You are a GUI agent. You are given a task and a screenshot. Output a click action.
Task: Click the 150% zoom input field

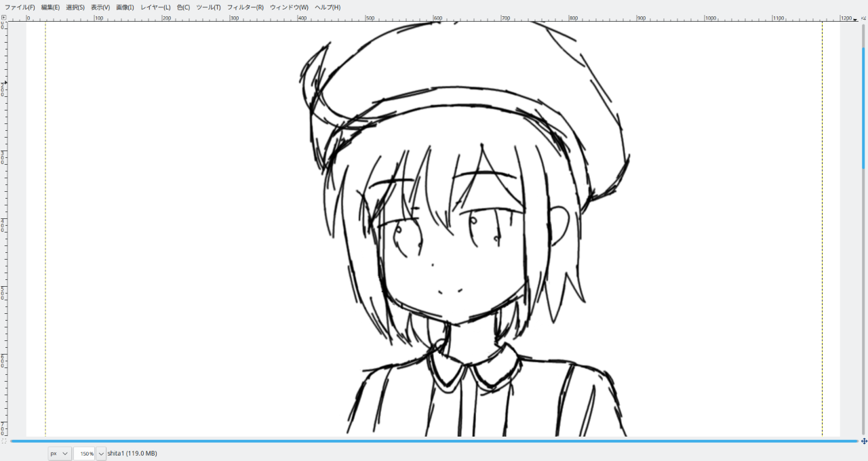click(84, 454)
